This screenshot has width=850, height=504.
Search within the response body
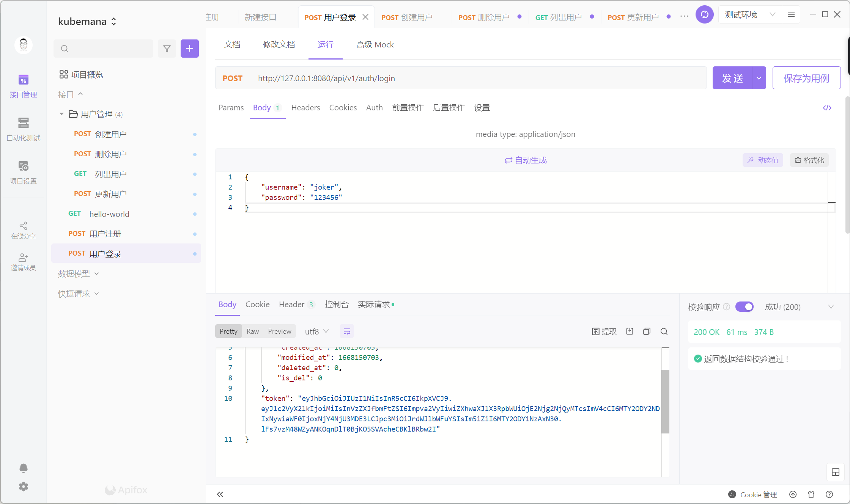[664, 331]
